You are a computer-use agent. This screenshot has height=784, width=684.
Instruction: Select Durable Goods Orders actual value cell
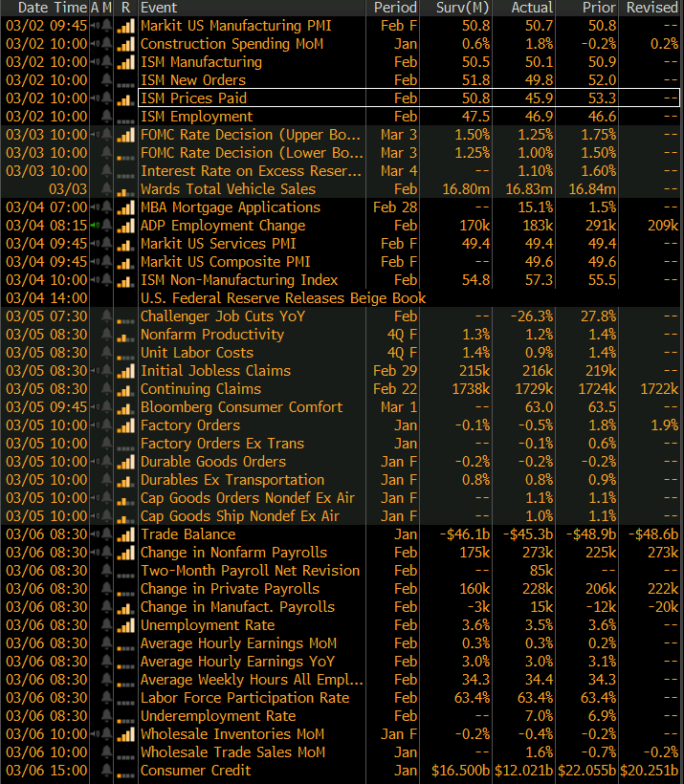(534, 462)
